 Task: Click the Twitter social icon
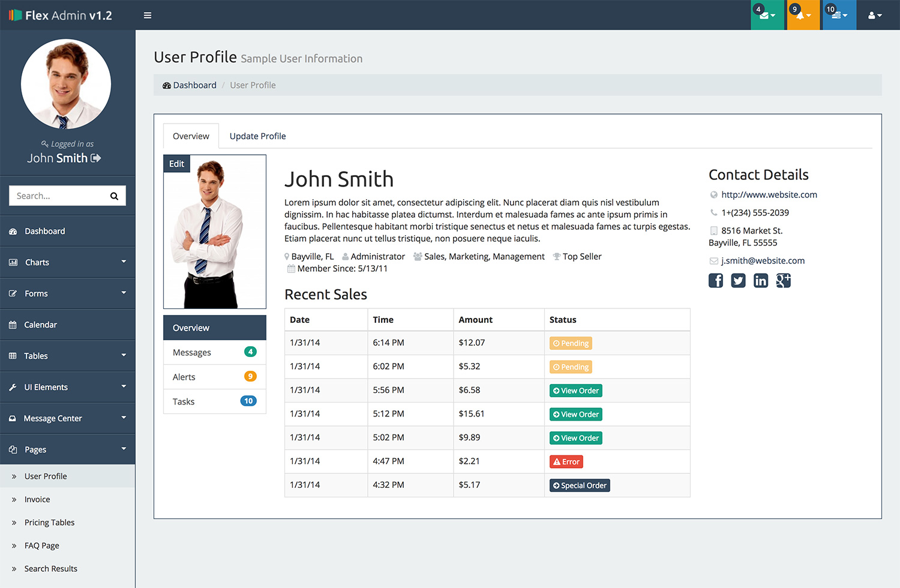[738, 280]
